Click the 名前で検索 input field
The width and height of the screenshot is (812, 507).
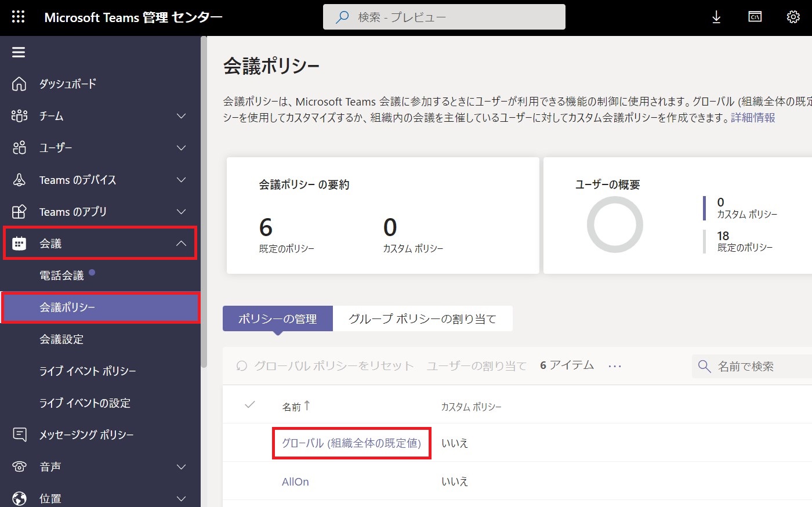pos(752,367)
